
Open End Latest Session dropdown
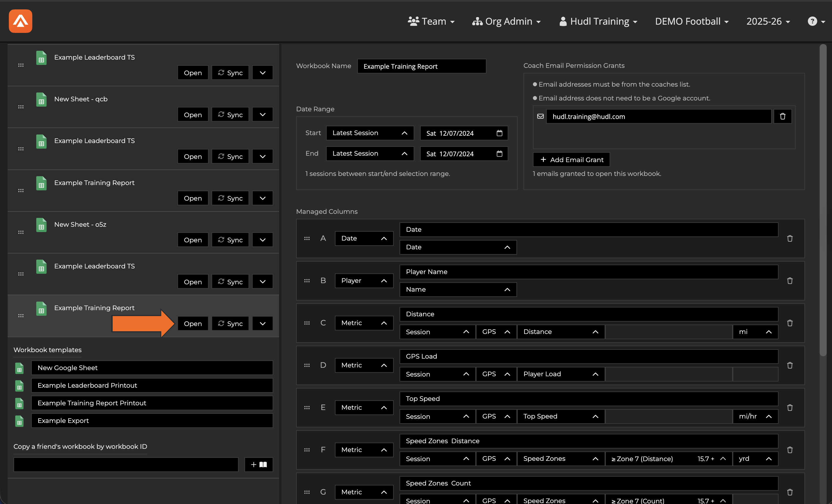(370, 154)
